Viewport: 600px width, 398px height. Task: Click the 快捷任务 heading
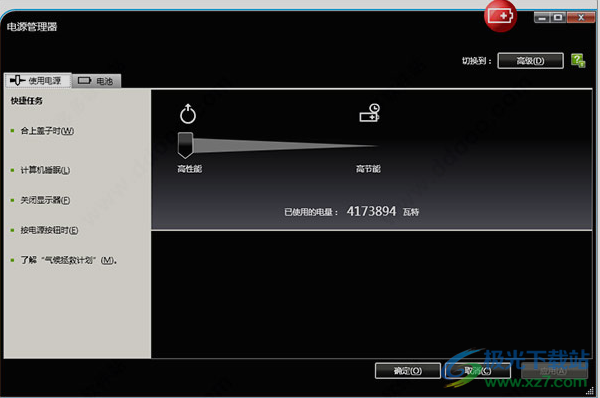coord(26,101)
